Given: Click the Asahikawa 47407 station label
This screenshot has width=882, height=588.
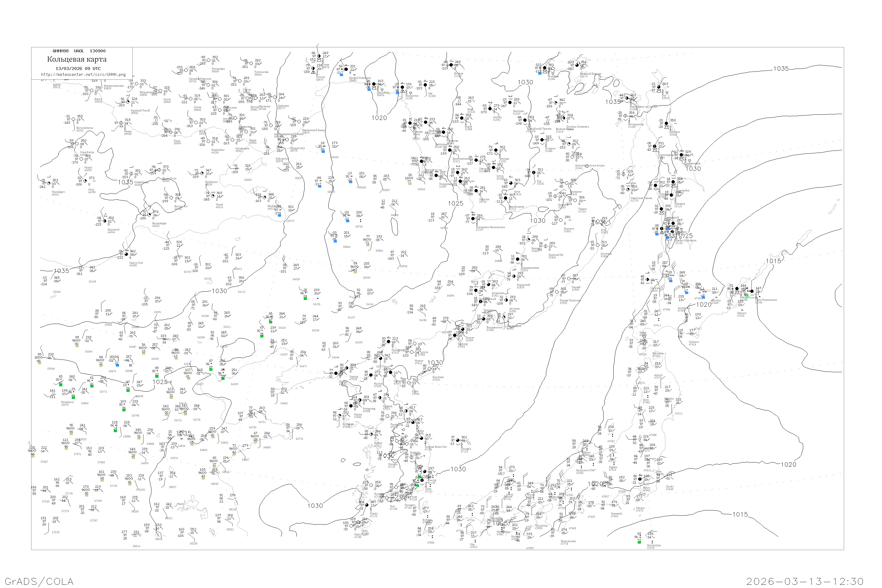Looking at the screenshot, I should coord(683,309).
